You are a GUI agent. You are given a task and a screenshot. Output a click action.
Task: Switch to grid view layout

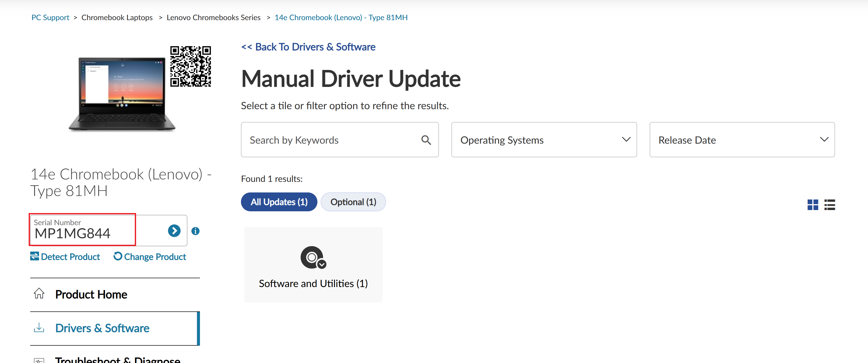[x=812, y=205]
